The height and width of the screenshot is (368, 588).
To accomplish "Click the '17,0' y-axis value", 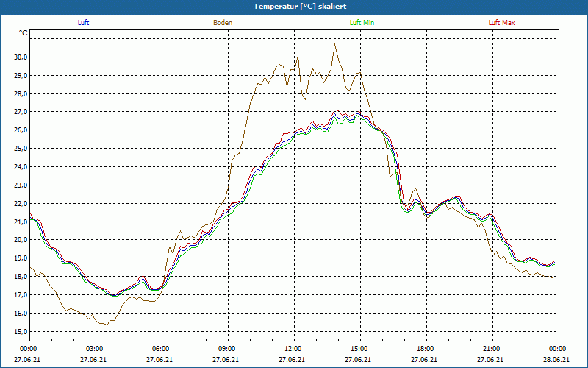I will coord(21,295).
